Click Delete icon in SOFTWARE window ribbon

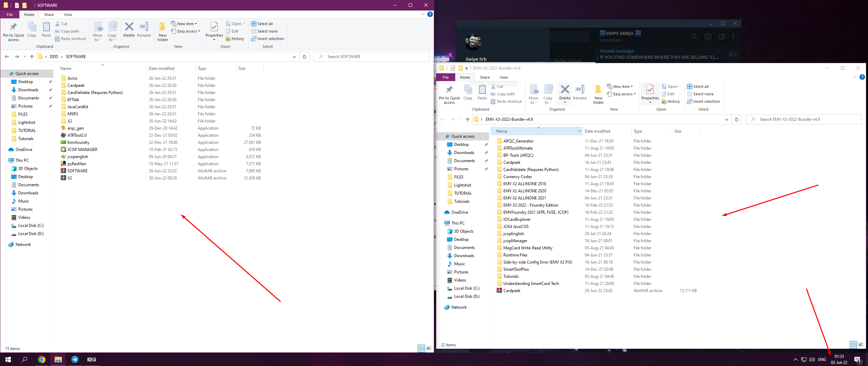pyautogui.click(x=129, y=30)
